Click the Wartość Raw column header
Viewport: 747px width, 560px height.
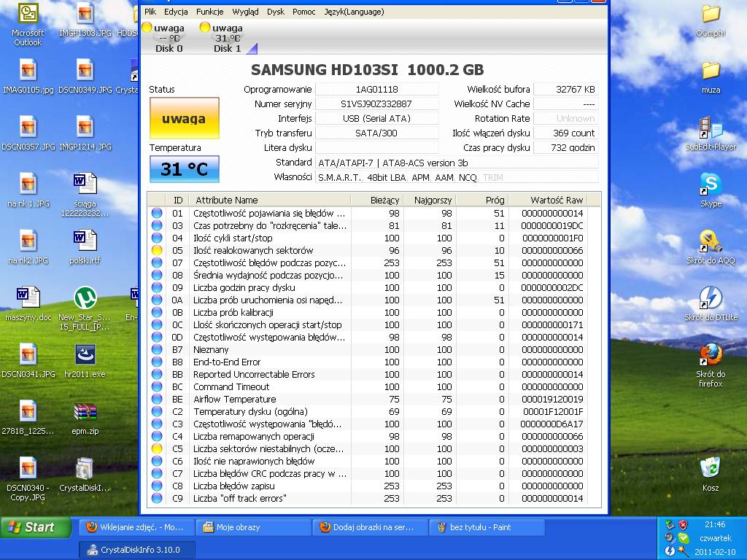point(547,200)
